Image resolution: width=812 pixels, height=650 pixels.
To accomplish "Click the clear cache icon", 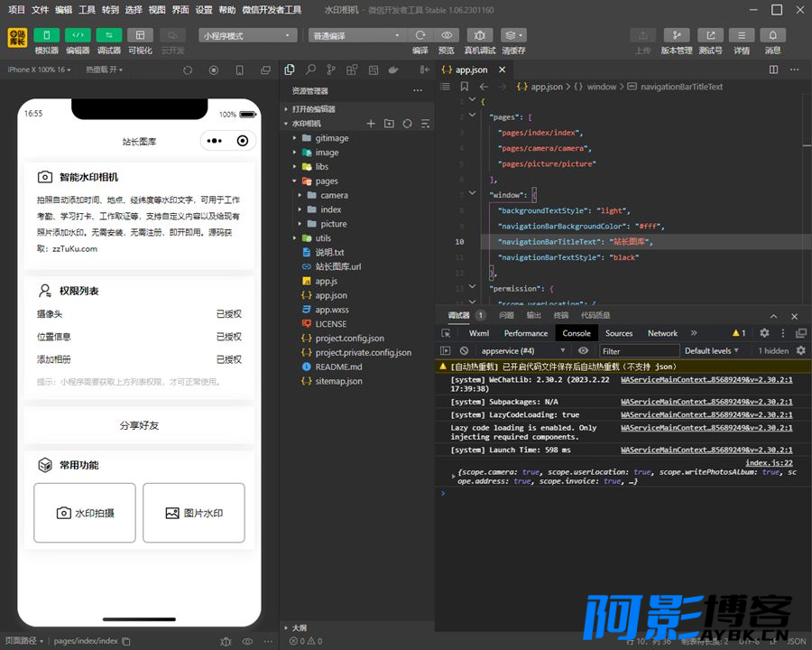I will pyautogui.click(x=513, y=35).
